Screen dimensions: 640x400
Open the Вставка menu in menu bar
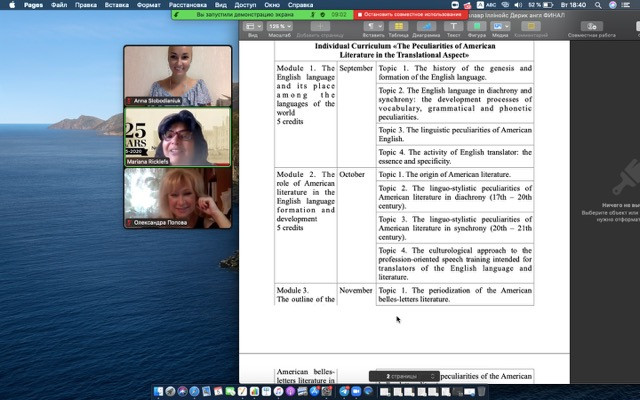pos(119,5)
